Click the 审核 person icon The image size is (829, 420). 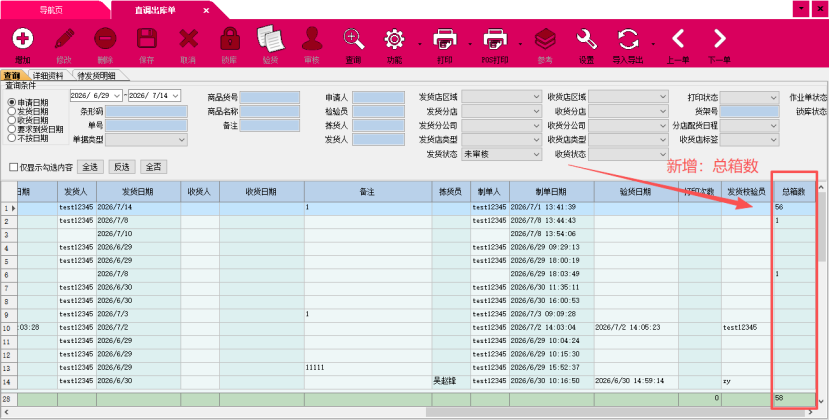point(312,39)
